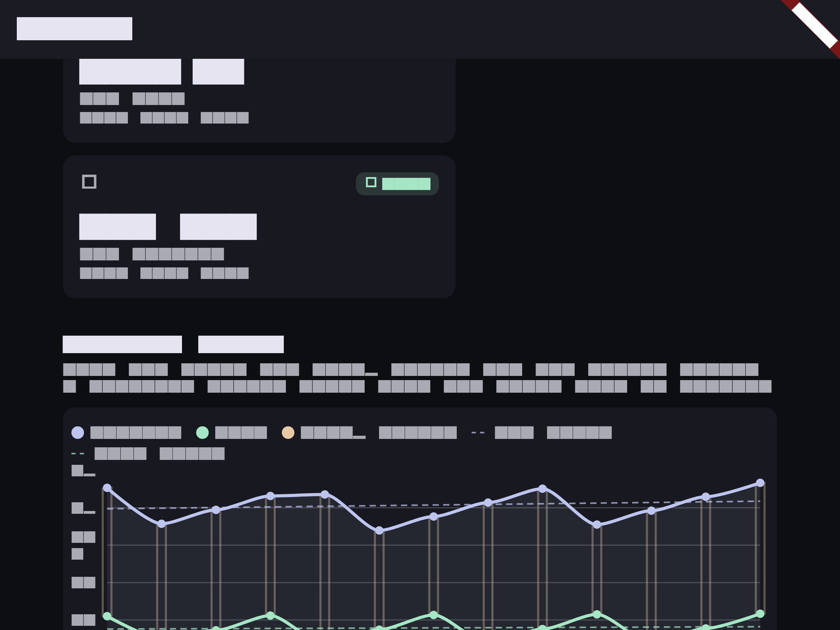Click the first green data point on the chart
Screen dimensions: 840x630
(107, 616)
